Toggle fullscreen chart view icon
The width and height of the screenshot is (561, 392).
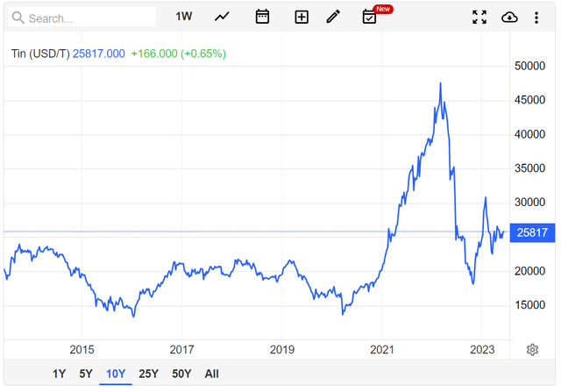(x=479, y=17)
